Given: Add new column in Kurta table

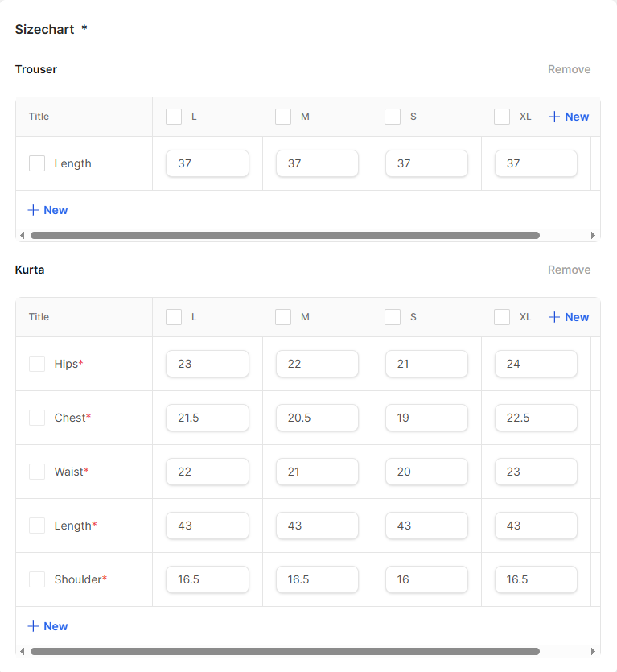Looking at the screenshot, I should 568,317.
